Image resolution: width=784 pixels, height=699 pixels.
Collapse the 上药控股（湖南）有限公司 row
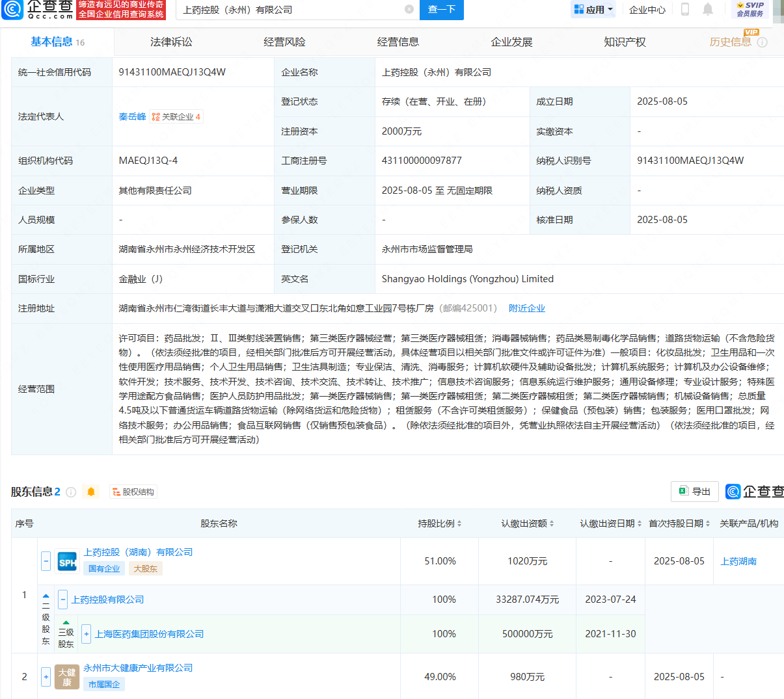(x=46, y=561)
